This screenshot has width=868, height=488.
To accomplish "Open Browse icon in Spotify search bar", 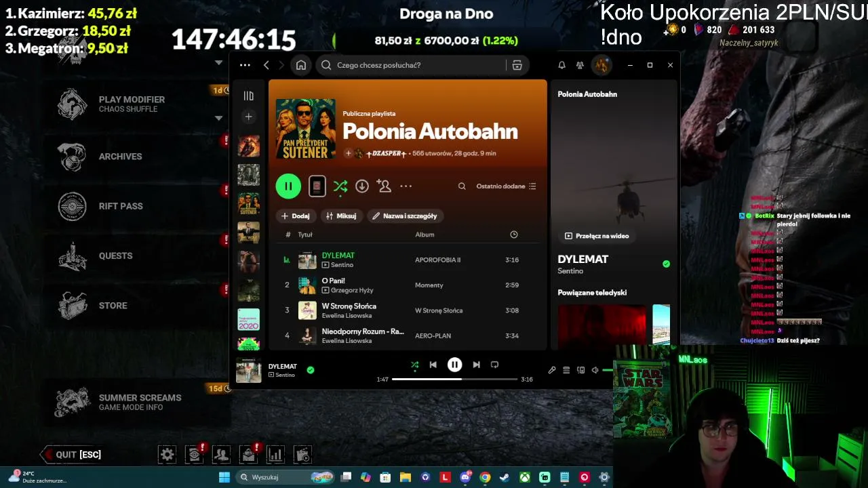I will tap(517, 65).
